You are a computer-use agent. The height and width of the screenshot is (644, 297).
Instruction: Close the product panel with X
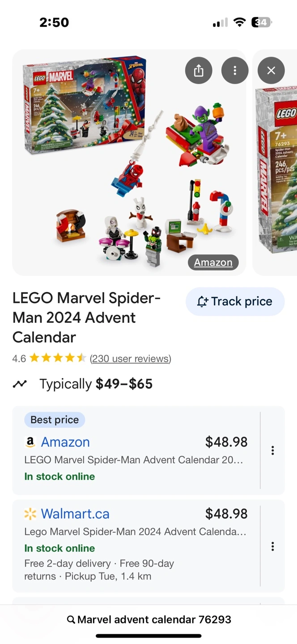point(271,71)
